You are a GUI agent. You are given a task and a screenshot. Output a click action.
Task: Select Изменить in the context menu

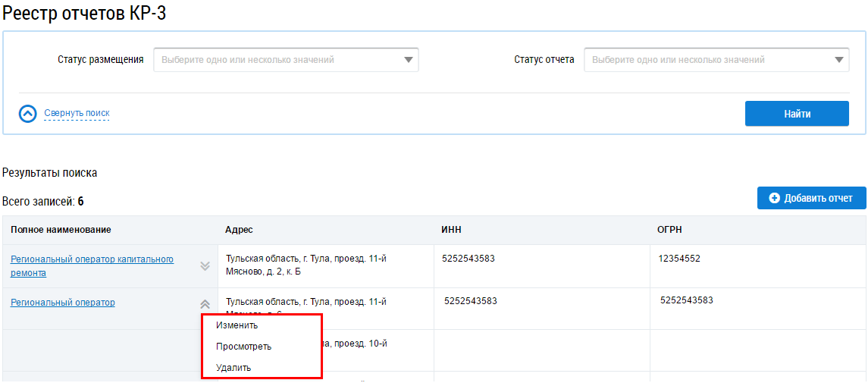(237, 325)
